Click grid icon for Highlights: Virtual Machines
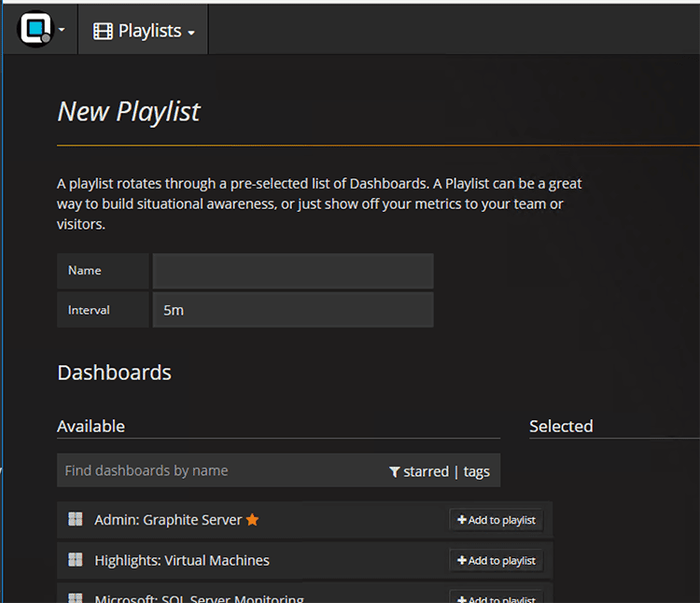 pyautogui.click(x=76, y=560)
